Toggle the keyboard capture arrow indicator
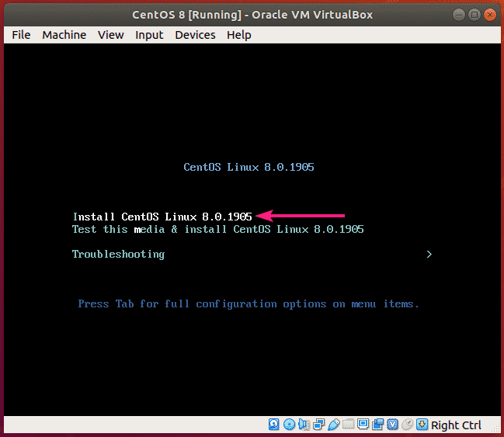 (422, 425)
